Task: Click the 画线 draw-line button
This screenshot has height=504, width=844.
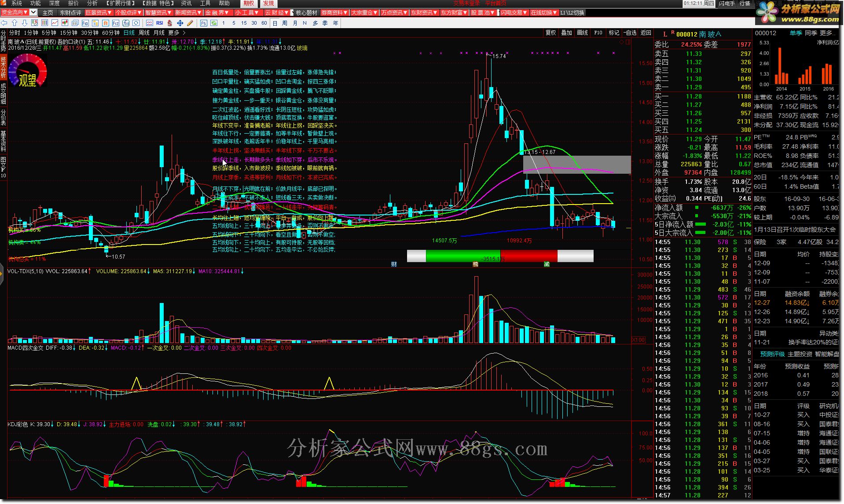Action: click(x=583, y=33)
